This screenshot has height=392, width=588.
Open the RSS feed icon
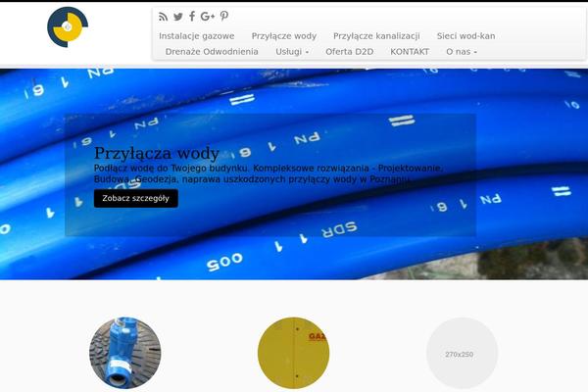163,17
